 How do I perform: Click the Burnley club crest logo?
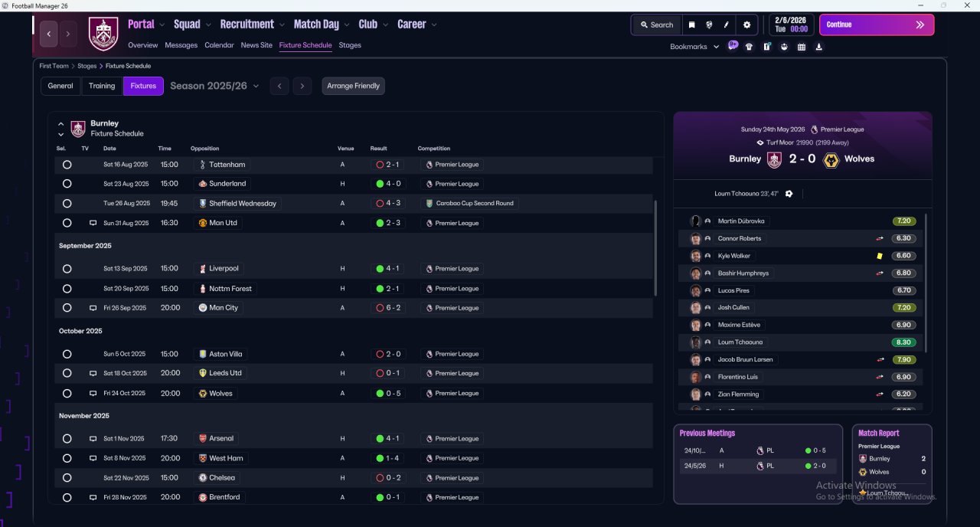pyautogui.click(x=103, y=34)
